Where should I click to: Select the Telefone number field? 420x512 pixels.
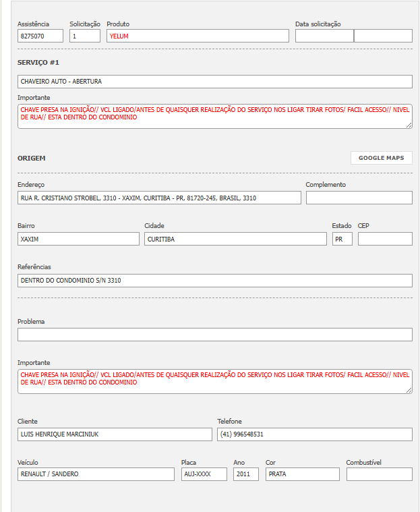[x=314, y=434]
